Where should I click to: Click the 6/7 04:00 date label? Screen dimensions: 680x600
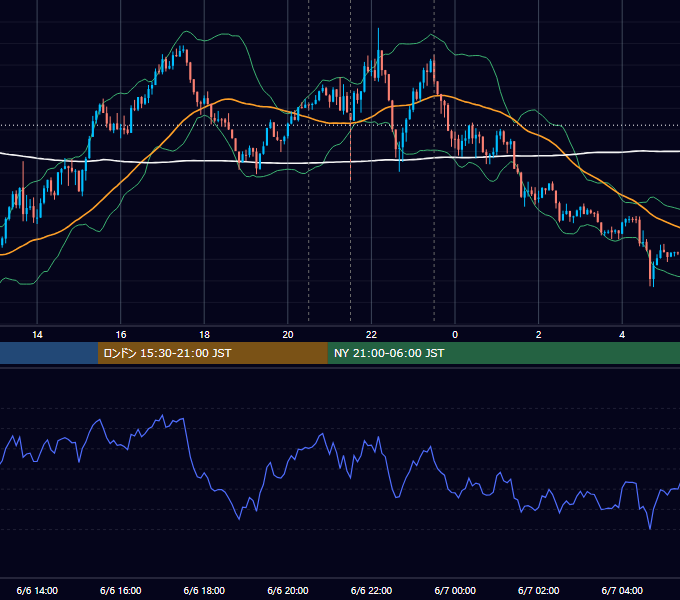[x=622, y=590]
